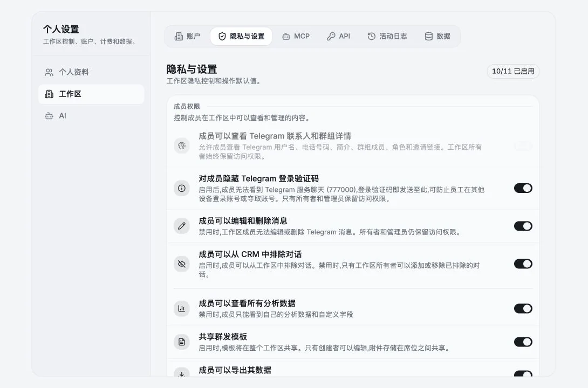Screen dimensions: 588x388
Task: Click the 个人设置 sidebar title
Action: 61,29
